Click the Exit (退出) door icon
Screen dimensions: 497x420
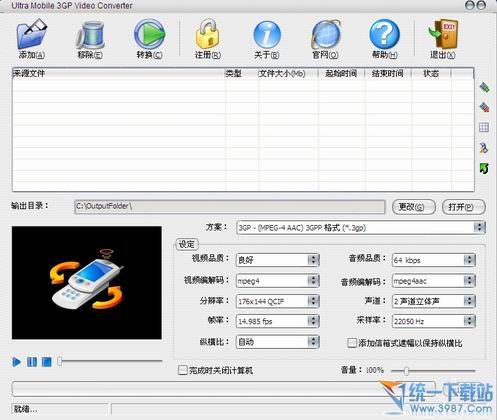[x=443, y=34]
